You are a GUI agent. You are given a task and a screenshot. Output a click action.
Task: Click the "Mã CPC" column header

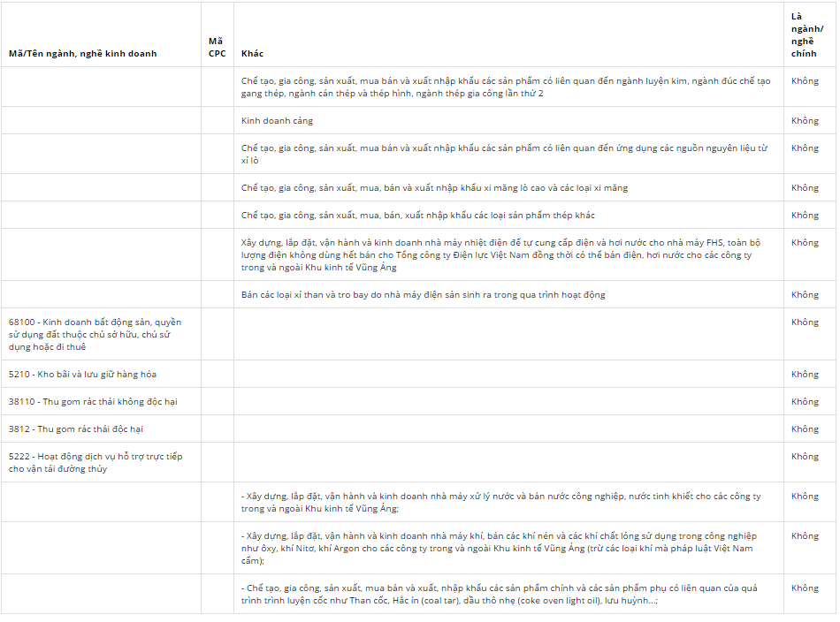(217, 47)
